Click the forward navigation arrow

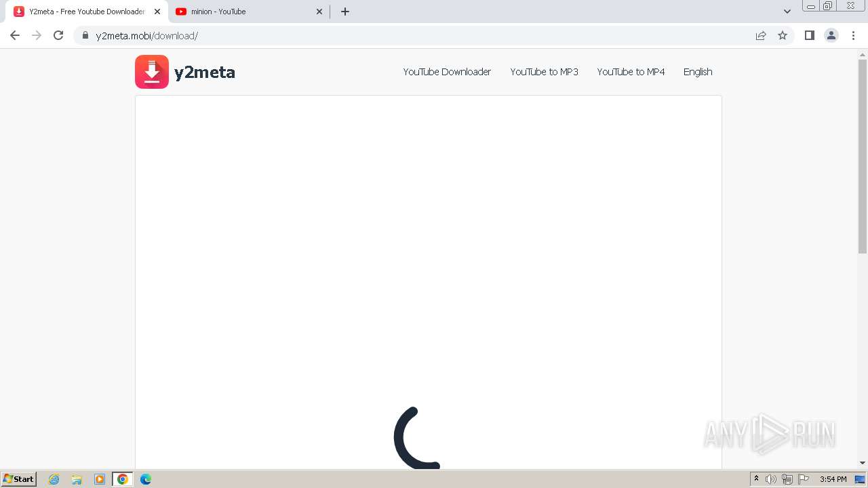37,35
